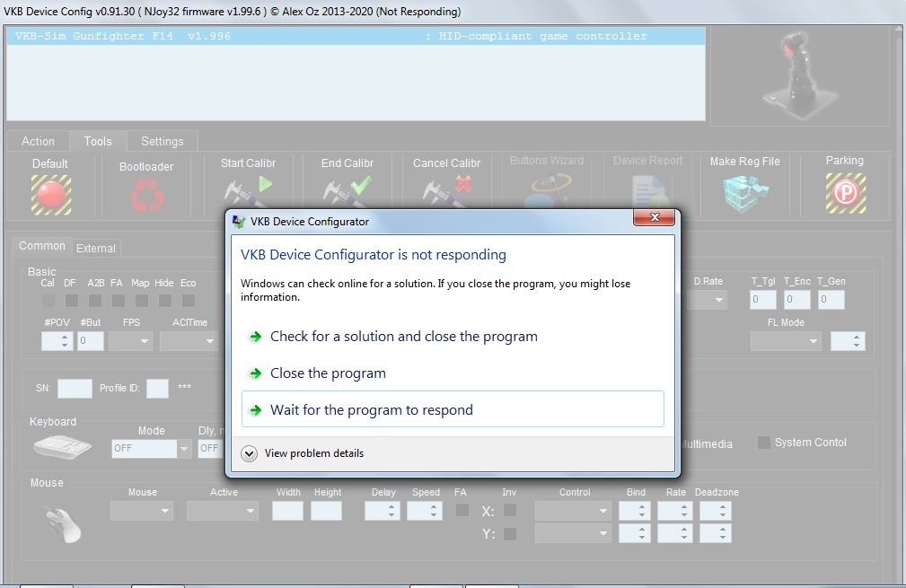Toggle the mouse Y invert checkbox
The image size is (906, 588).
pyautogui.click(x=510, y=534)
